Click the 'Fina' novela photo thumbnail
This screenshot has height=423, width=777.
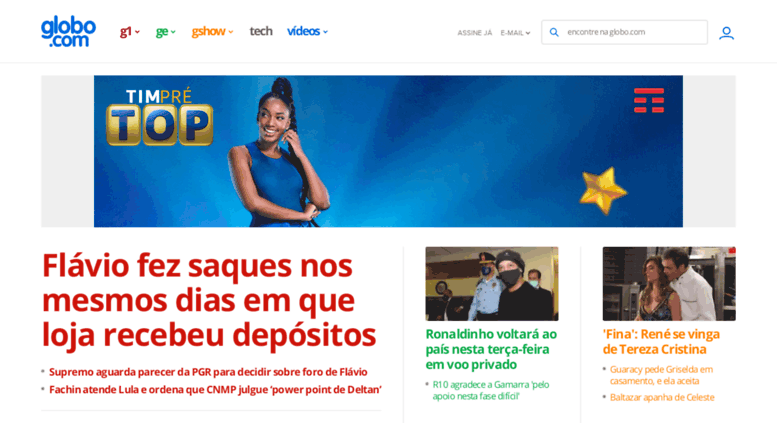tap(669, 284)
